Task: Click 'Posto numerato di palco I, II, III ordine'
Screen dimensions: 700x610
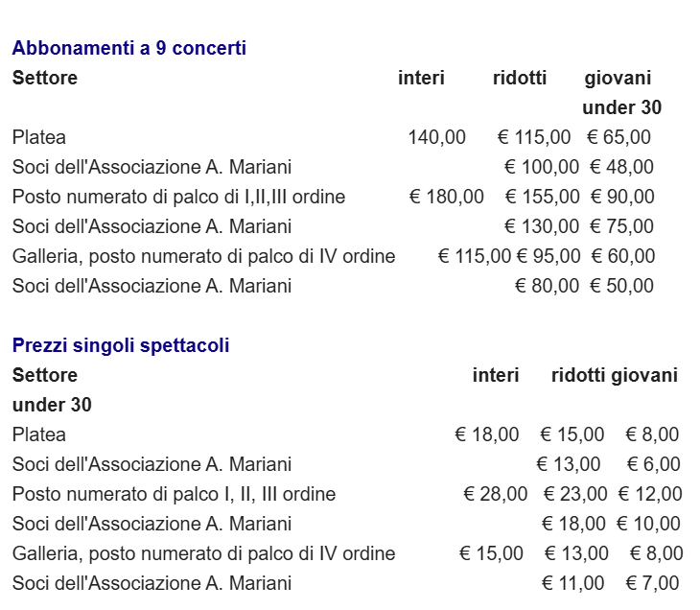Action: [174, 494]
